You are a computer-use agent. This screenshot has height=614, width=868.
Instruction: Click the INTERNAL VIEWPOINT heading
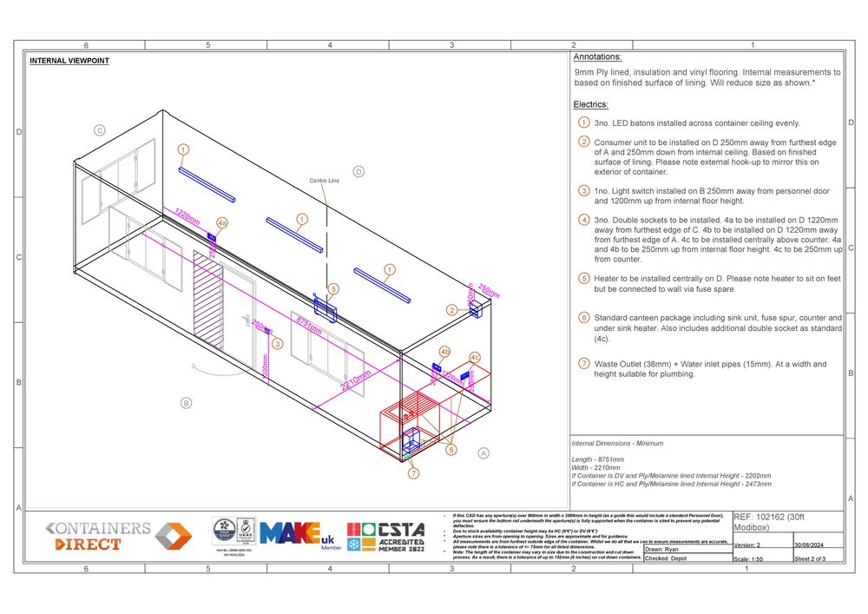coord(69,61)
